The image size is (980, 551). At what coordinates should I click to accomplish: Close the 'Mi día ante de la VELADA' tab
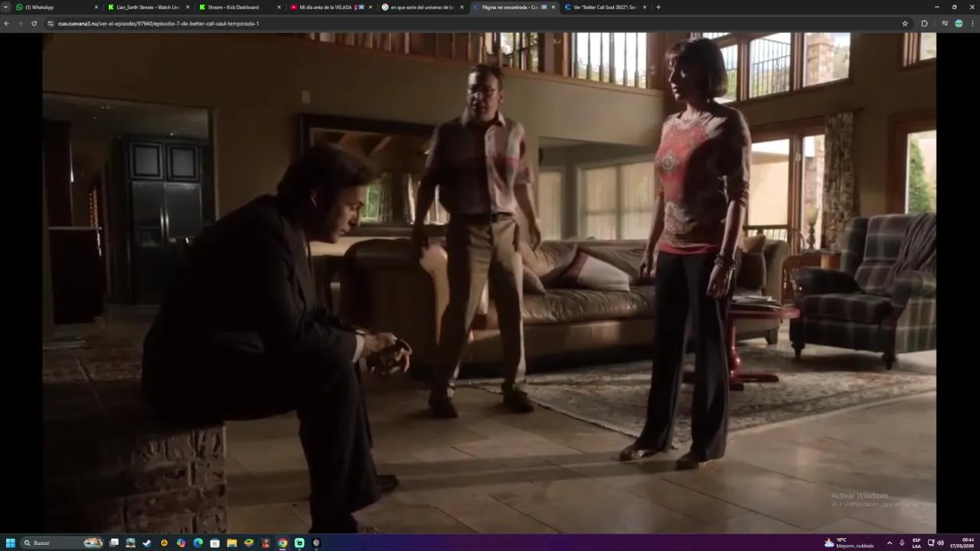click(371, 7)
